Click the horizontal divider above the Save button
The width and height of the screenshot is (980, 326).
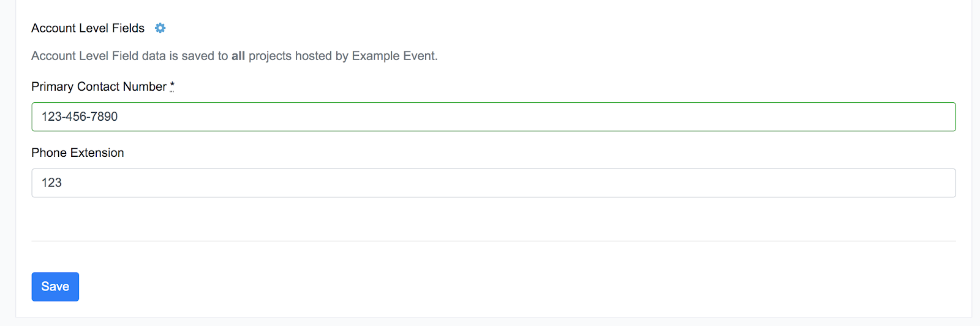click(494, 241)
